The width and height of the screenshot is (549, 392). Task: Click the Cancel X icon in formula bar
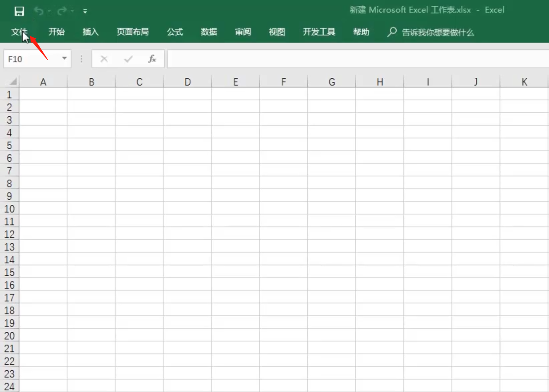pos(104,59)
